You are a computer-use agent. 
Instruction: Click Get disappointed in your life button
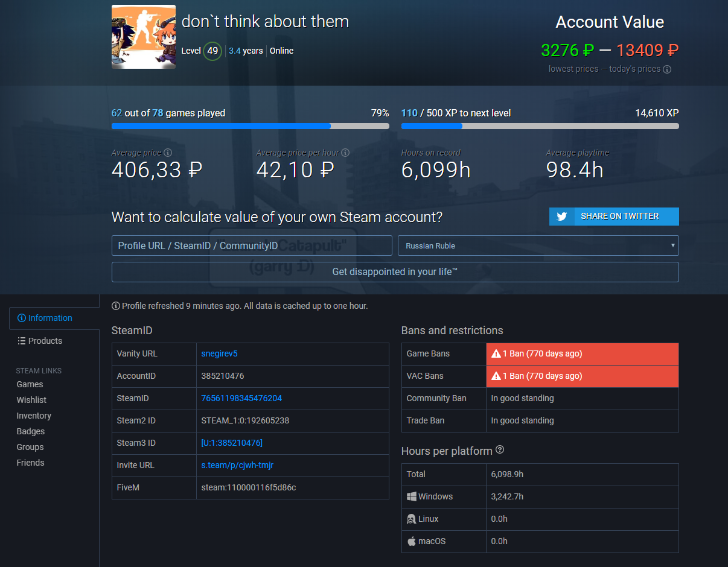[395, 272]
